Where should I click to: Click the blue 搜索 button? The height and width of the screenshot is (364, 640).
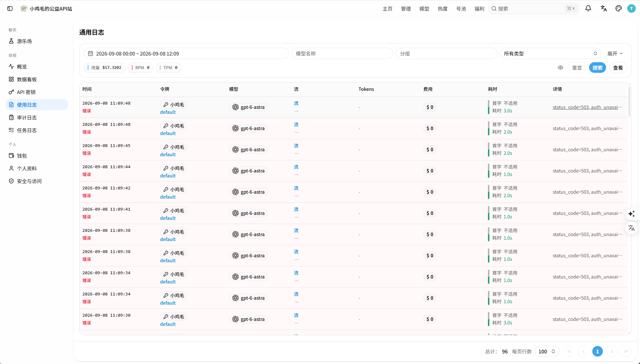point(597,68)
